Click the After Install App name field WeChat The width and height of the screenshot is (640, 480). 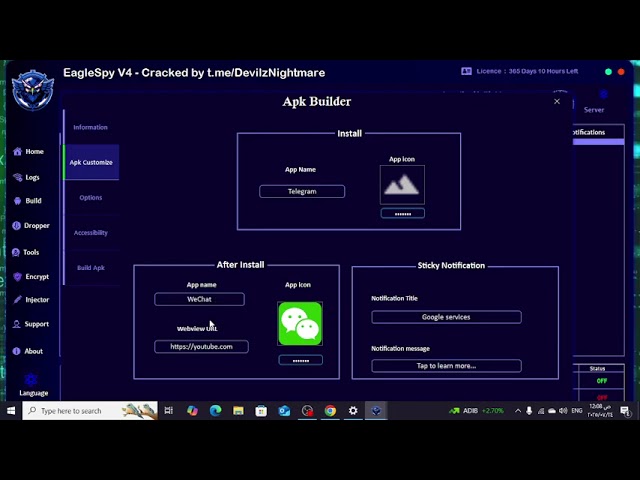[x=199, y=299]
